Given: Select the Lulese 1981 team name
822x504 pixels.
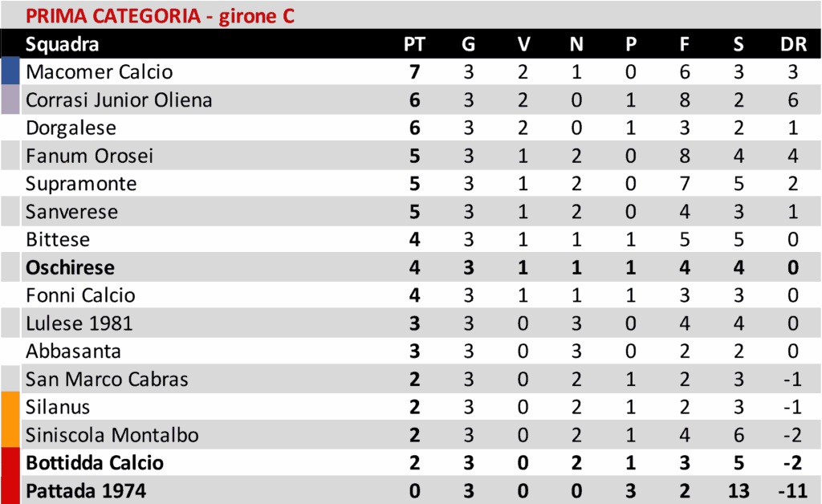Looking at the screenshot, I should (79, 323).
